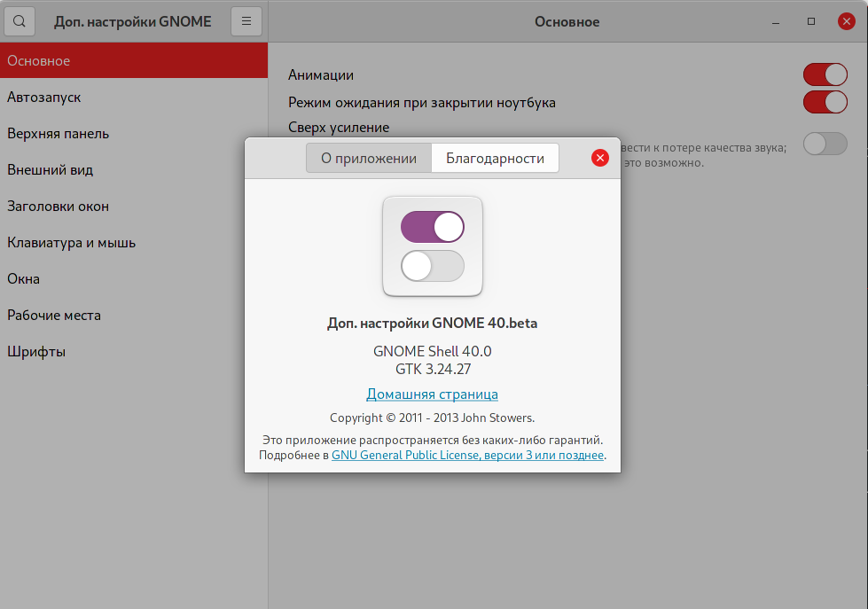Maximize the GNOME Tweaks window
The image size is (868, 609).
click(811, 21)
